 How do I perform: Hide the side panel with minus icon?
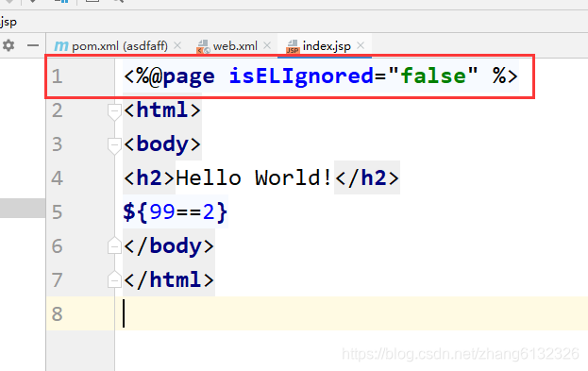pos(33,45)
